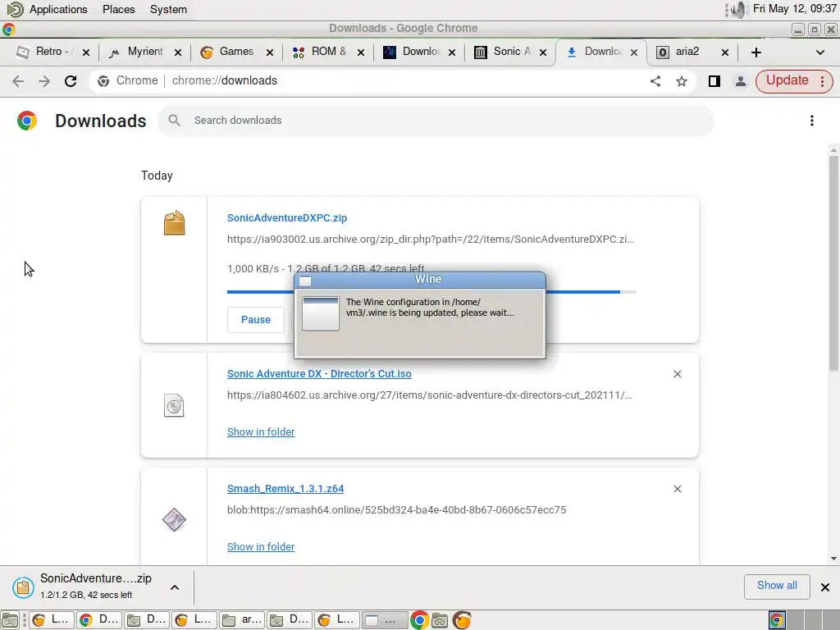Click Show all downloads button

[777, 586]
